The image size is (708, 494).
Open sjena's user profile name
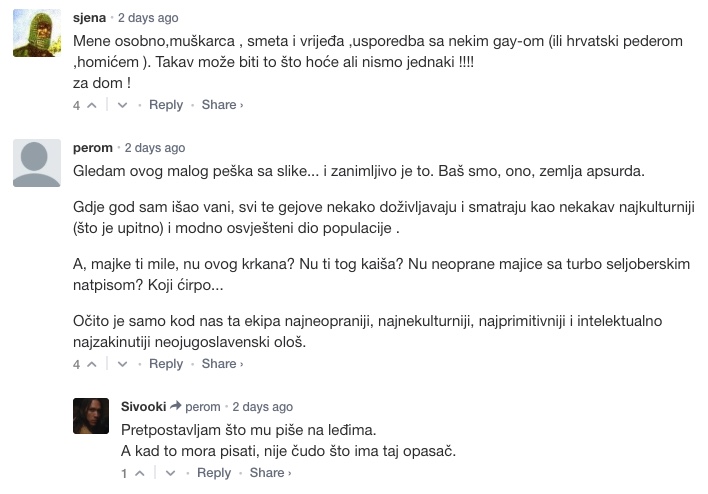90,18
